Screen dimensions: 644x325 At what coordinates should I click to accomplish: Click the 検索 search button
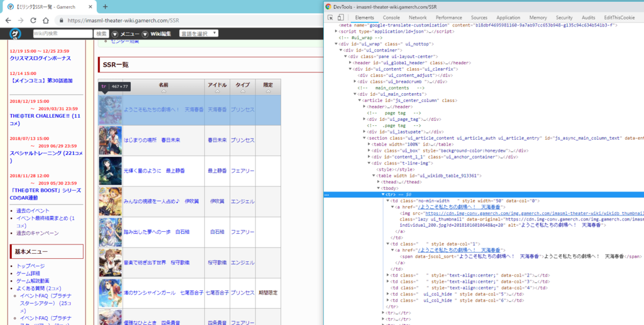[102, 34]
